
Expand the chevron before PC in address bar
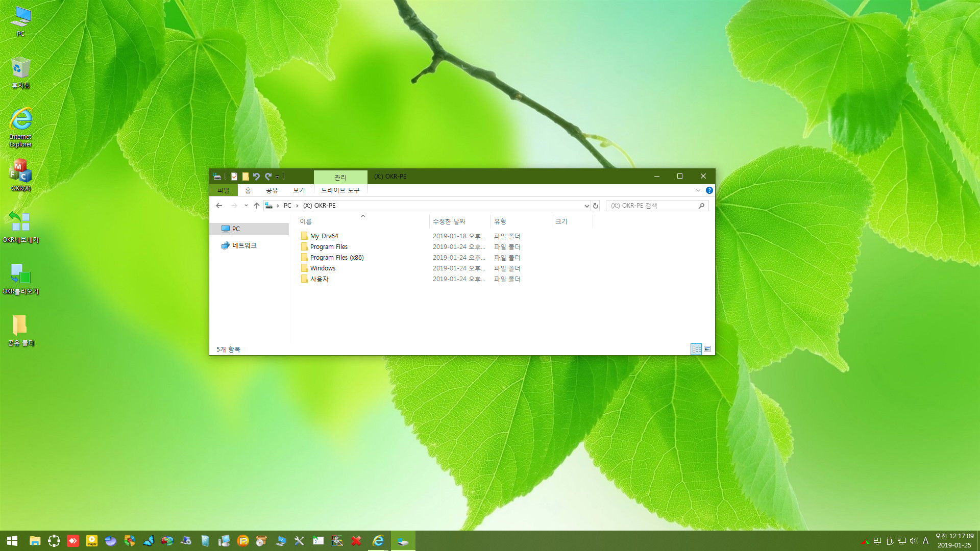[x=278, y=206]
